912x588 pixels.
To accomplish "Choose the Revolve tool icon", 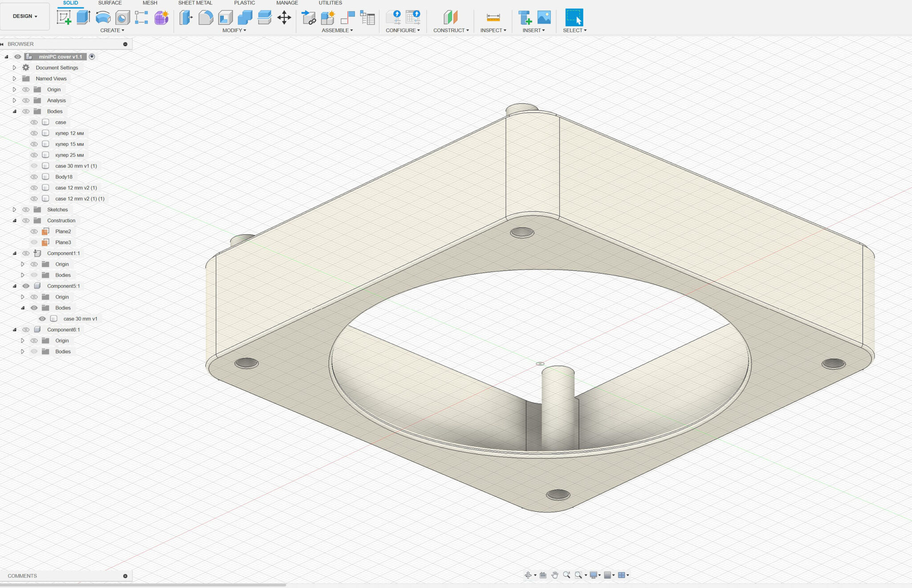I will tap(103, 17).
